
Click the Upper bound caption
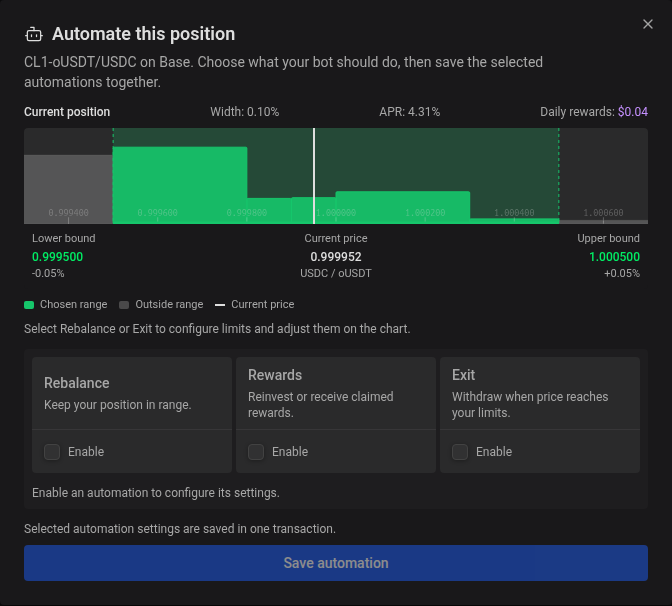tap(608, 238)
